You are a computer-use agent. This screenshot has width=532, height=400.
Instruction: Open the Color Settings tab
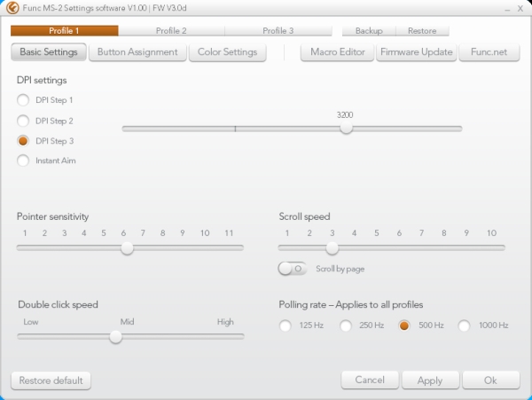[227, 52]
